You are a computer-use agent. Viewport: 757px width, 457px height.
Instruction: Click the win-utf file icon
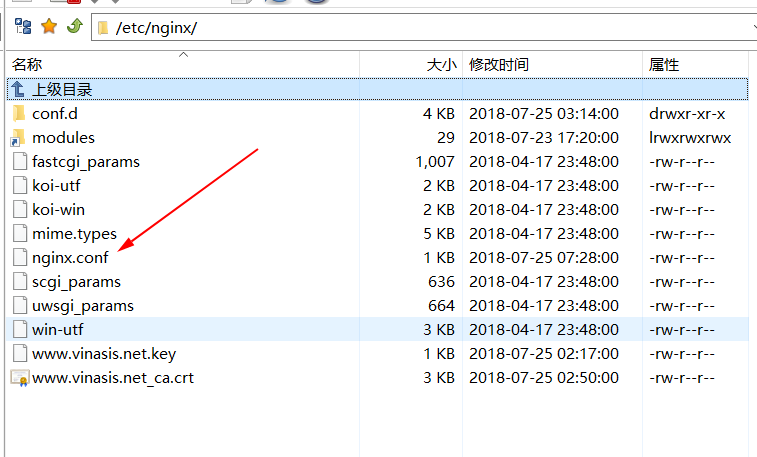pos(19,329)
